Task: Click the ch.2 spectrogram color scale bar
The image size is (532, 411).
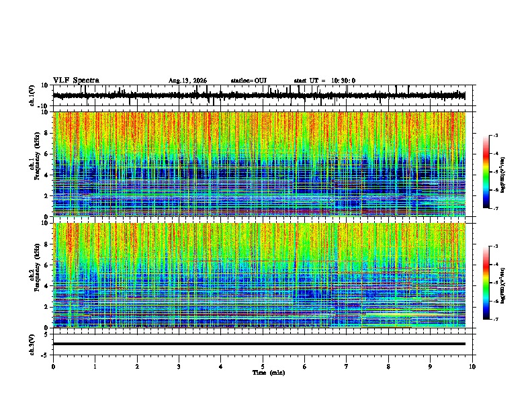Action: (486, 283)
